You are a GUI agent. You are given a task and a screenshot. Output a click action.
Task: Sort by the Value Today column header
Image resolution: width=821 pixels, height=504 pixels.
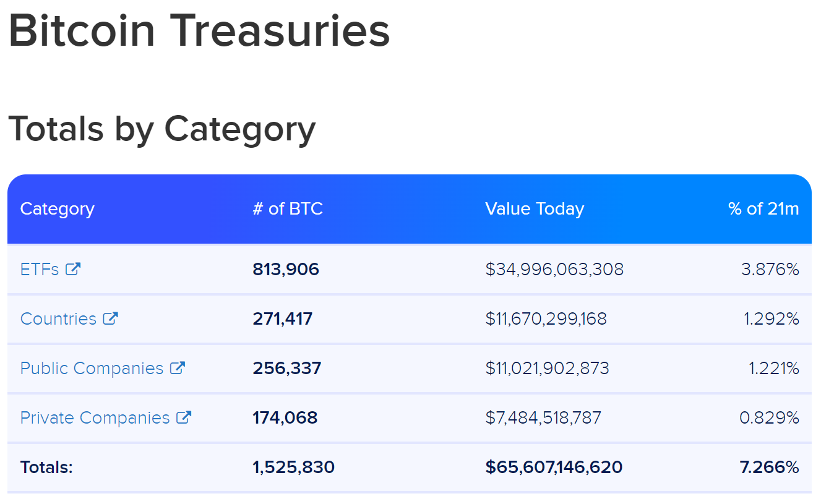pos(534,208)
